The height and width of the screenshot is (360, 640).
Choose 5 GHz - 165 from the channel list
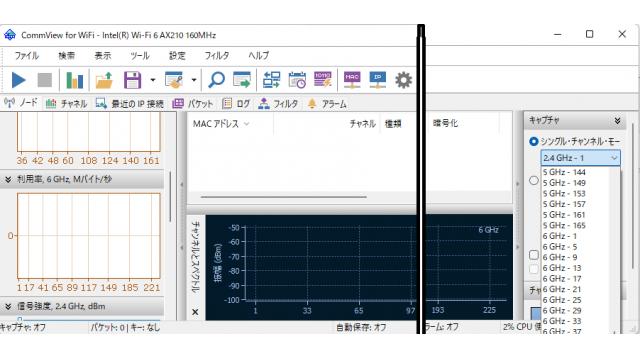(x=564, y=225)
